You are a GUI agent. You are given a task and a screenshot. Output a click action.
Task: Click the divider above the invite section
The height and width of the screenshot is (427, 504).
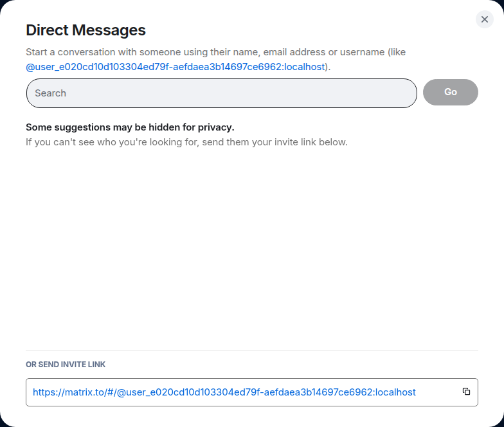pyautogui.click(x=252, y=350)
